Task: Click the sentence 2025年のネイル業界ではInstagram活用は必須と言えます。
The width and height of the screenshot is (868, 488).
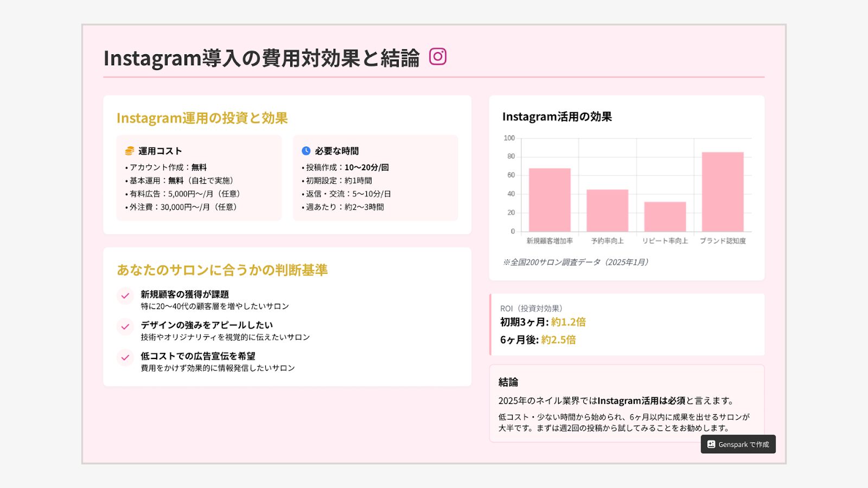Action: 617,401
